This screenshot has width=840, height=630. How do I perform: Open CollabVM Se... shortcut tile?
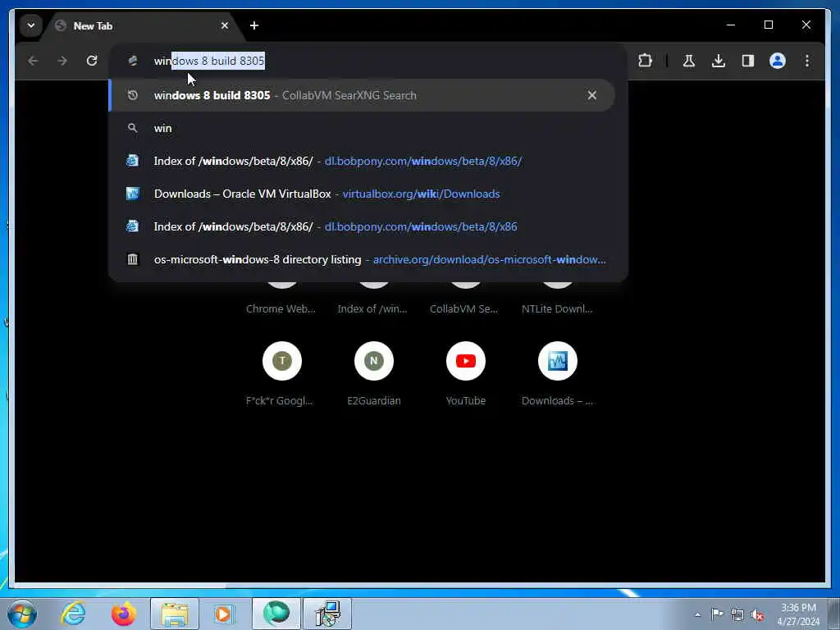[465, 298]
